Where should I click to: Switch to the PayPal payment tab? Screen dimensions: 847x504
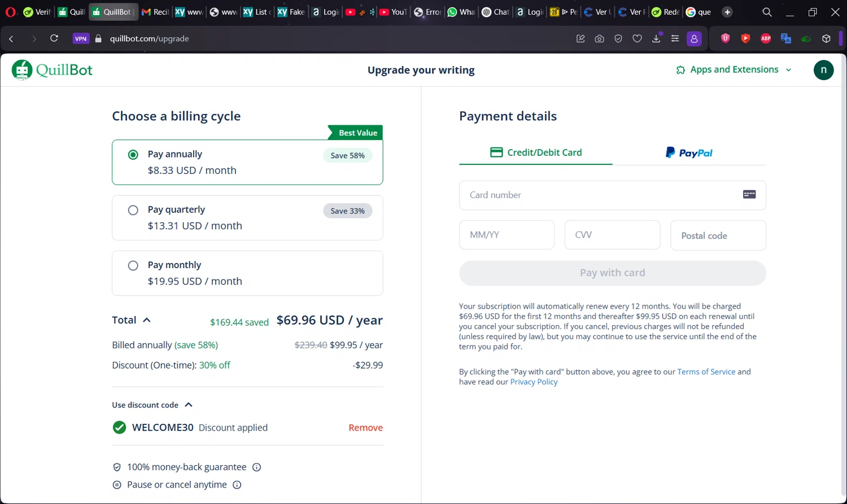(689, 152)
